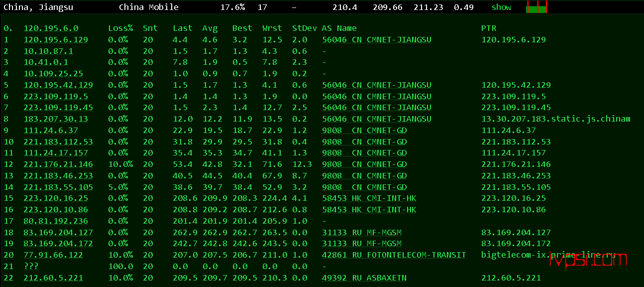Open AS link CMNET-JIANGSU for hop 8

(x=377, y=119)
